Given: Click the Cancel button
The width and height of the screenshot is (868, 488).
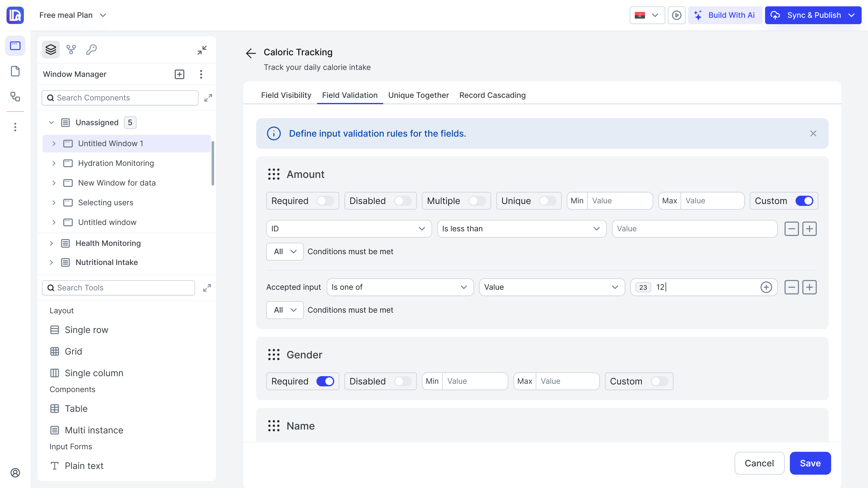Looking at the screenshot, I should (759, 463).
